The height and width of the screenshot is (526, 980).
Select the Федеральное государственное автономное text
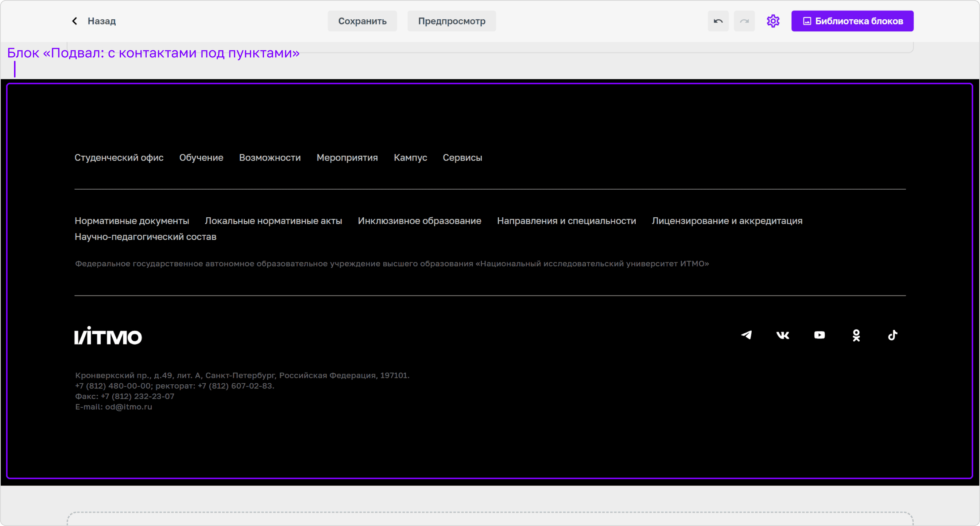pos(392,264)
